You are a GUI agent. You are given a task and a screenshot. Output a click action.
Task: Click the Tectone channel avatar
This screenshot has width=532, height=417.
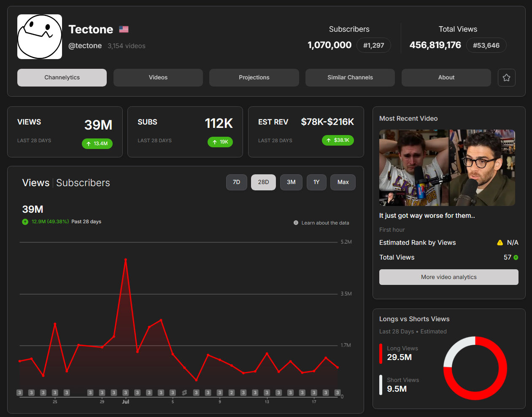[x=40, y=37]
